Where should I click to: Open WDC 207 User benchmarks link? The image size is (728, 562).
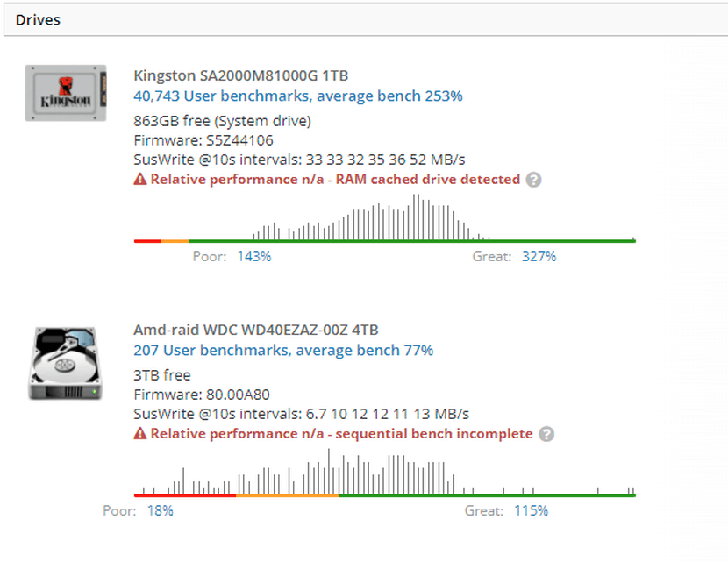point(283,350)
